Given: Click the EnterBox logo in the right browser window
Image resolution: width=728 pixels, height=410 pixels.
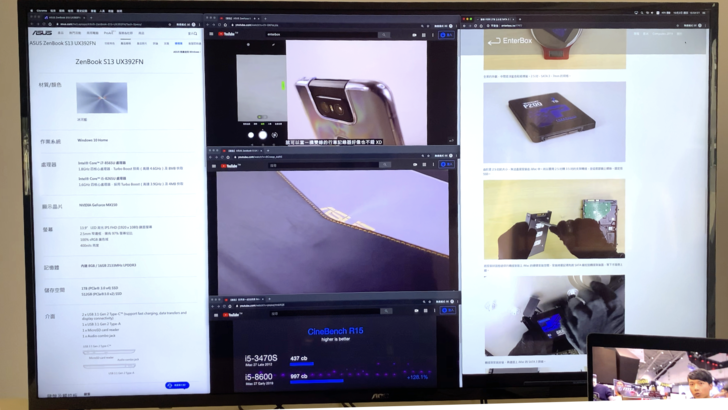Looking at the screenshot, I should (x=510, y=41).
